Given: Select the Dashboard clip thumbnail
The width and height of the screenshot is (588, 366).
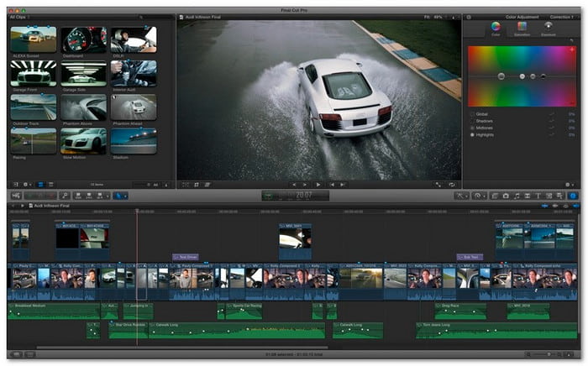Looking at the screenshot, I should (x=83, y=38).
